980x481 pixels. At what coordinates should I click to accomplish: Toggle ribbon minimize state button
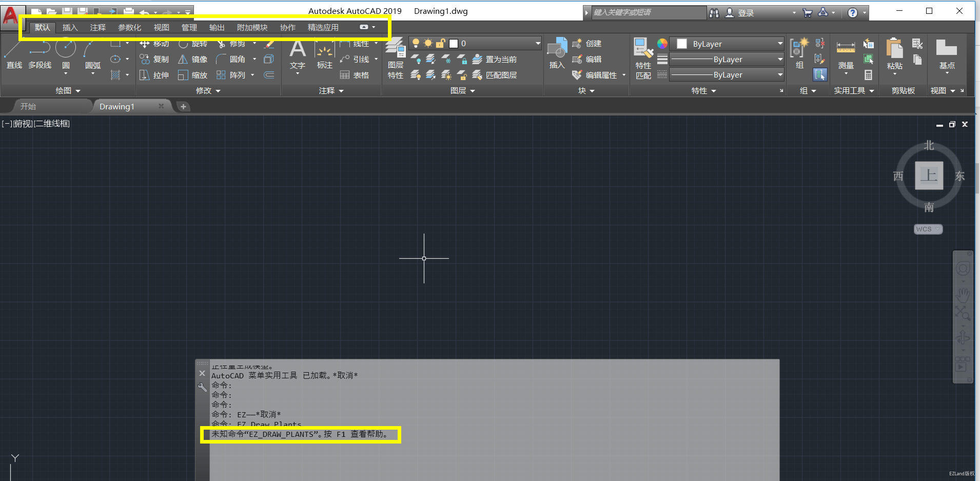(x=364, y=27)
